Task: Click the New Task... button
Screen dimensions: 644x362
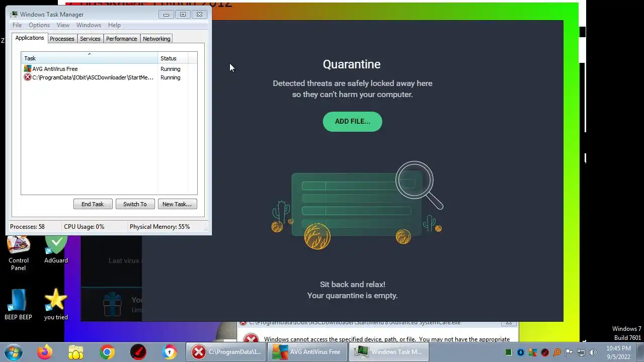Action: pyautogui.click(x=177, y=204)
